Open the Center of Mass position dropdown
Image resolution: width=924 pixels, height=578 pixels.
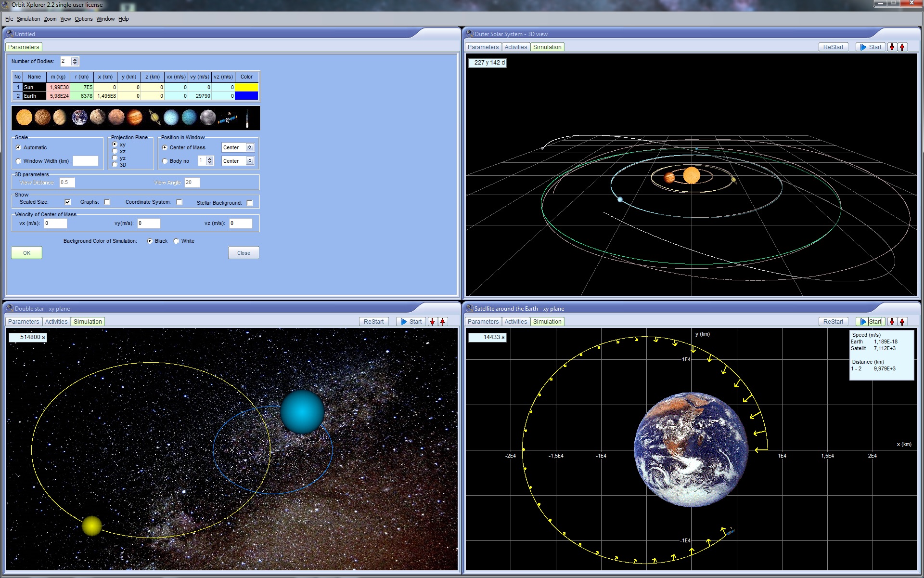tap(250, 147)
